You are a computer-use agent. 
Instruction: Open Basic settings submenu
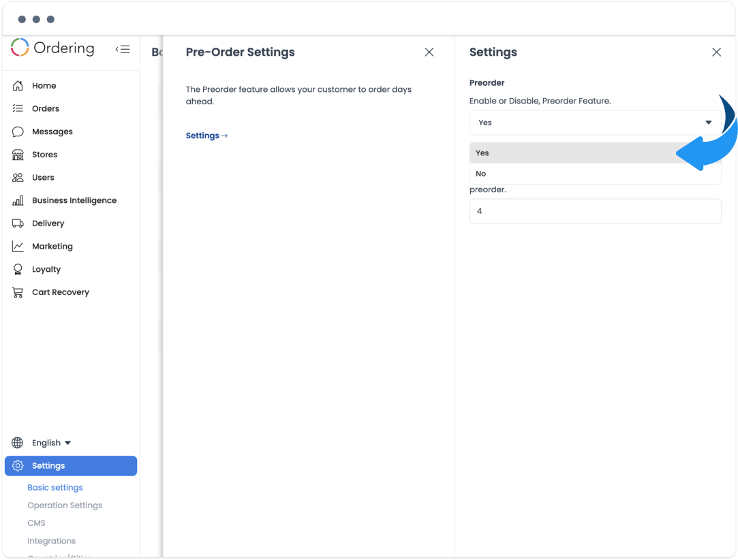pos(55,488)
